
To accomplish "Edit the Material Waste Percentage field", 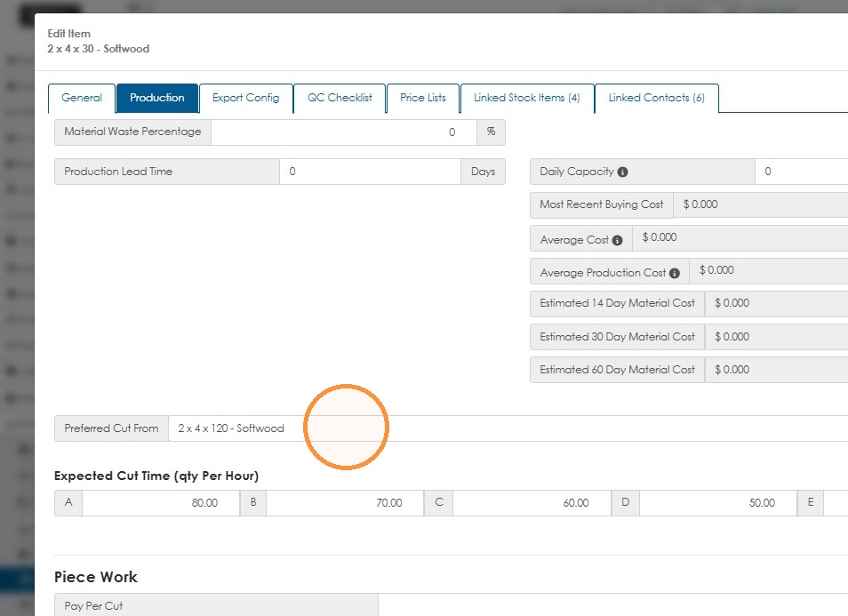I will tap(344, 132).
